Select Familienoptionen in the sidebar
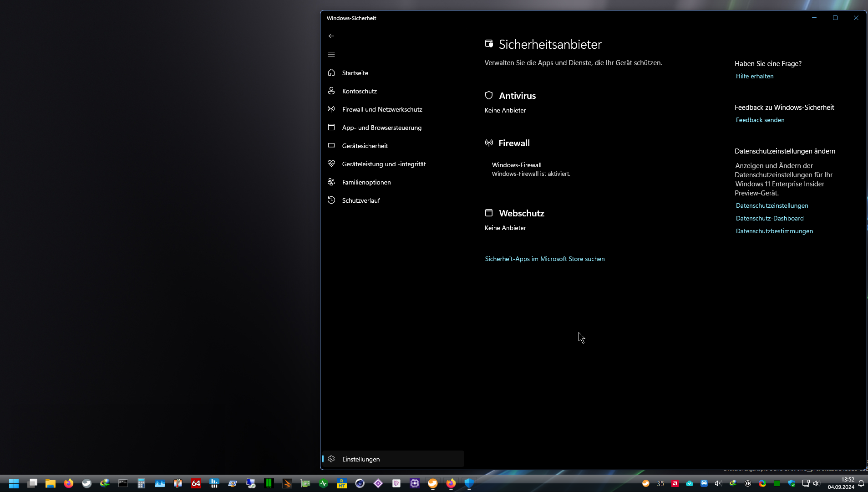 click(393, 182)
